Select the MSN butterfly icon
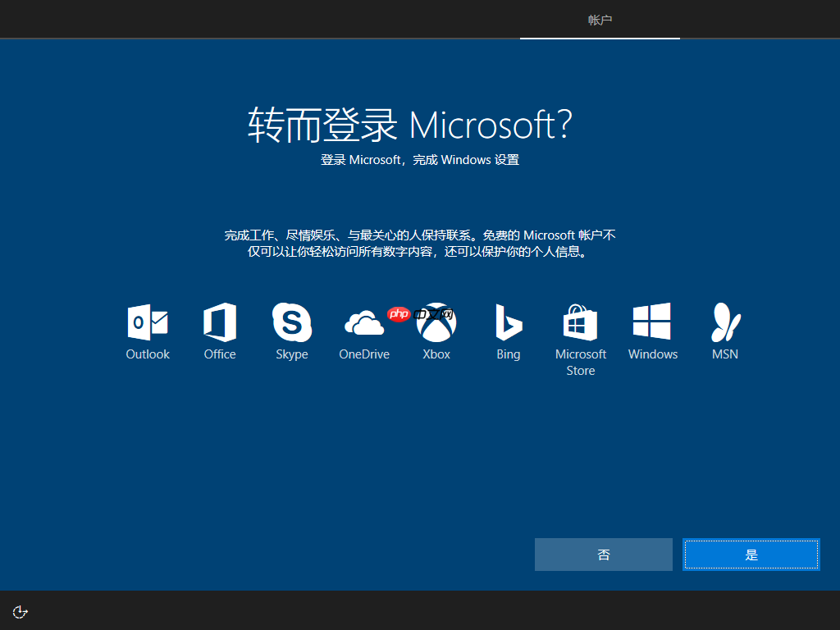 click(x=724, y=322)
